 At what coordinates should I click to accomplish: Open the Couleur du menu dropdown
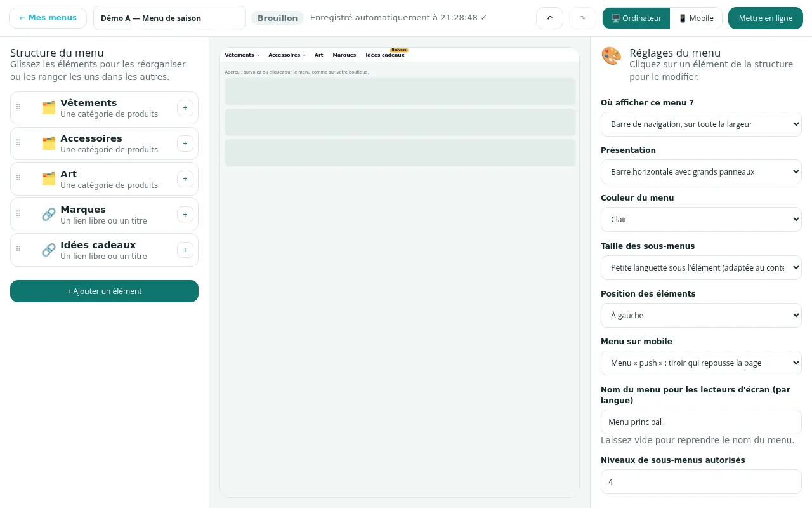(x=701, y=220)
